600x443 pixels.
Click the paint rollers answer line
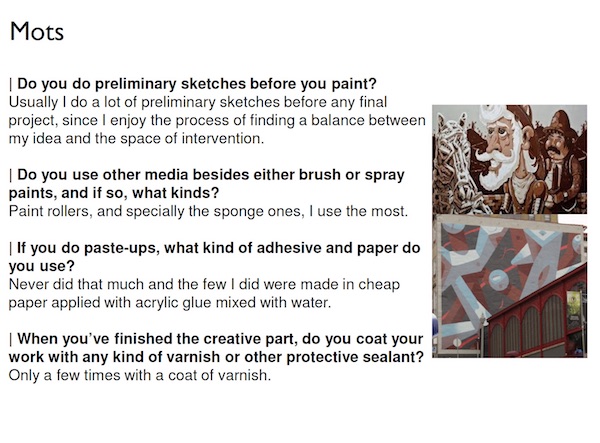pos(208,211)
